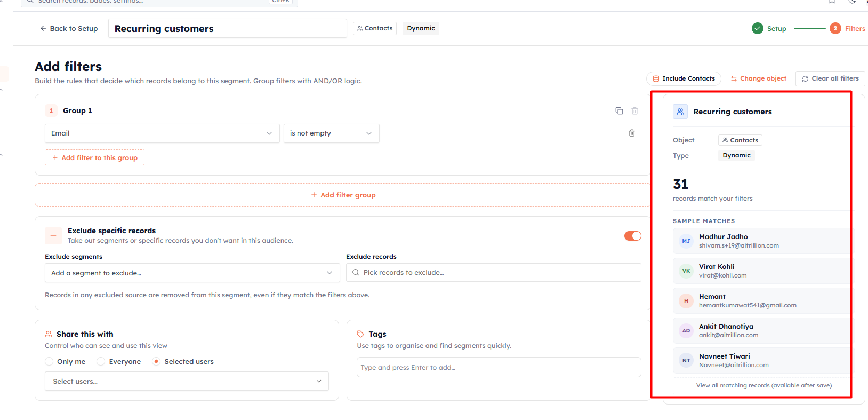This screenshot has width=868, height=420.
Task: Click the SAMPLE MATCHES label
Action: click(704, 221)
